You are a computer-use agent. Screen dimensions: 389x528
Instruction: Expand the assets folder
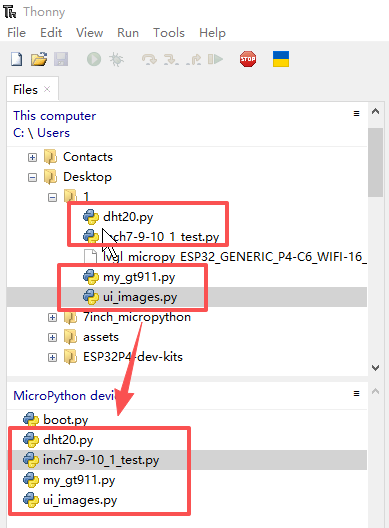(x=53, y=337)
